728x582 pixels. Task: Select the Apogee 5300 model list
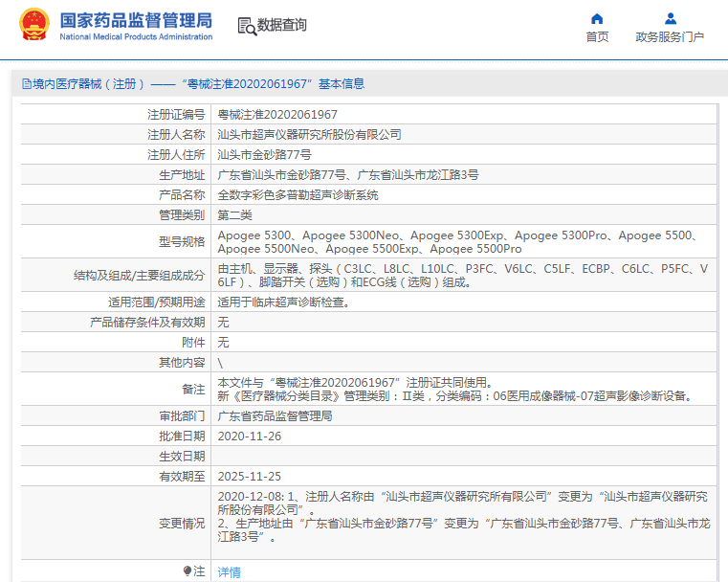458,242
